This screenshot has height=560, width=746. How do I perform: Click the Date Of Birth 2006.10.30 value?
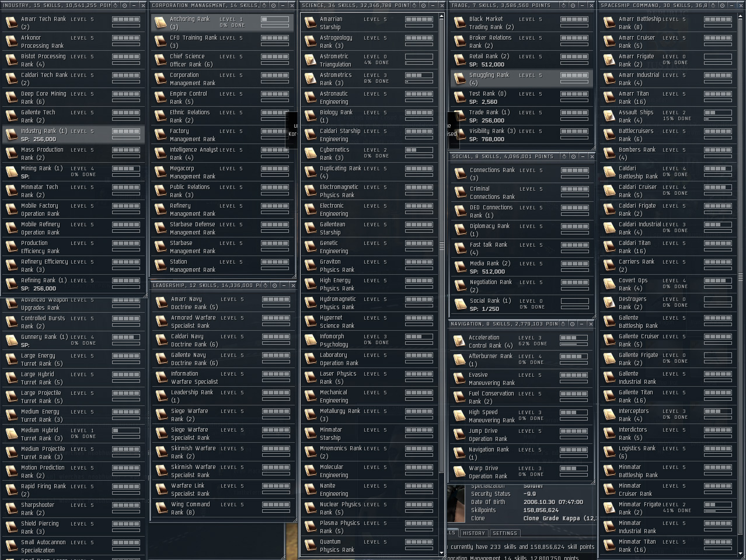553,502
